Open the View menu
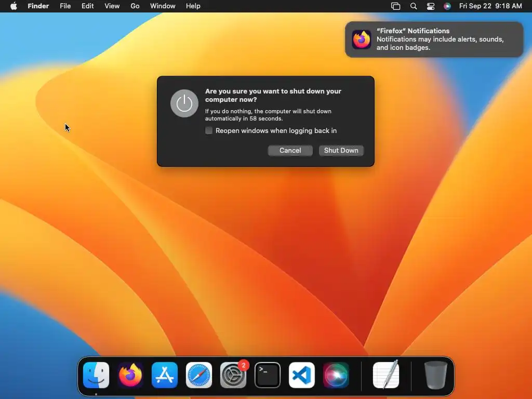 [112, 6]
